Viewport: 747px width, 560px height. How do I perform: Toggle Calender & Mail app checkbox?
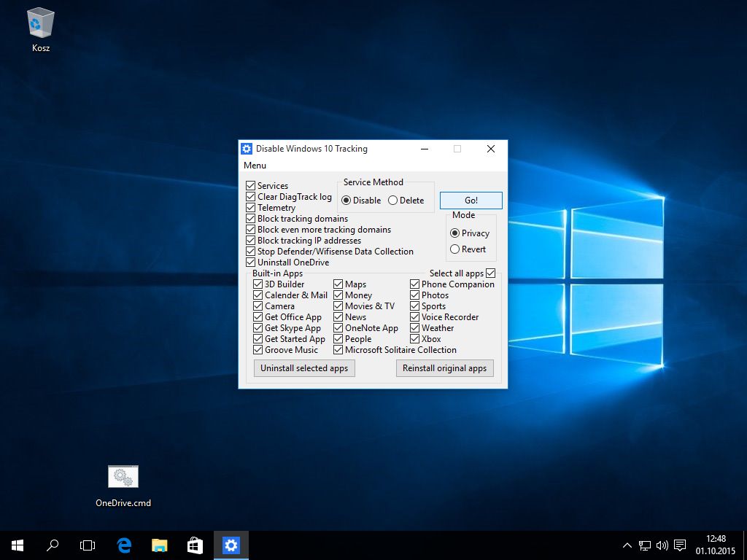point(258,295)
